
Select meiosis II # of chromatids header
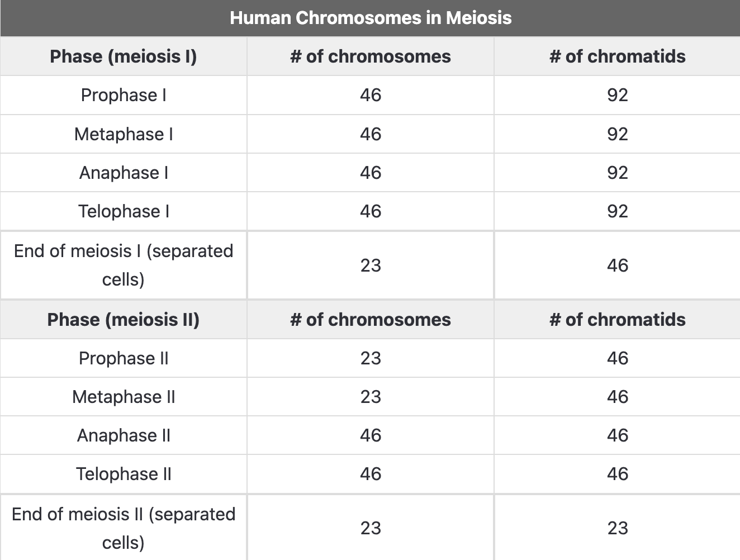tap(618, 320)
